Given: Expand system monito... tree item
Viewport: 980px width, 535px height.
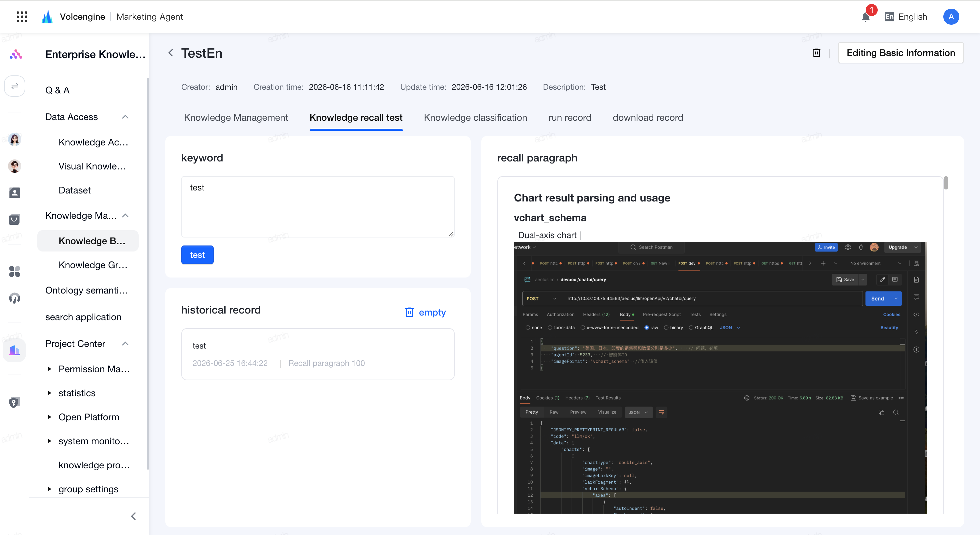Looking at the screenshot, I should (x=49, y=441).
